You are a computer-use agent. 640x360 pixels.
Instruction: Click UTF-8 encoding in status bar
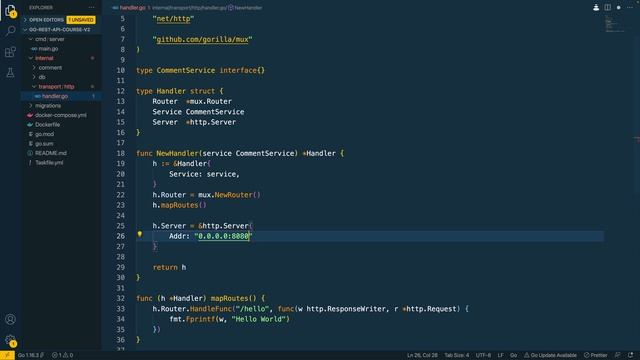click(x=483, y=355)
